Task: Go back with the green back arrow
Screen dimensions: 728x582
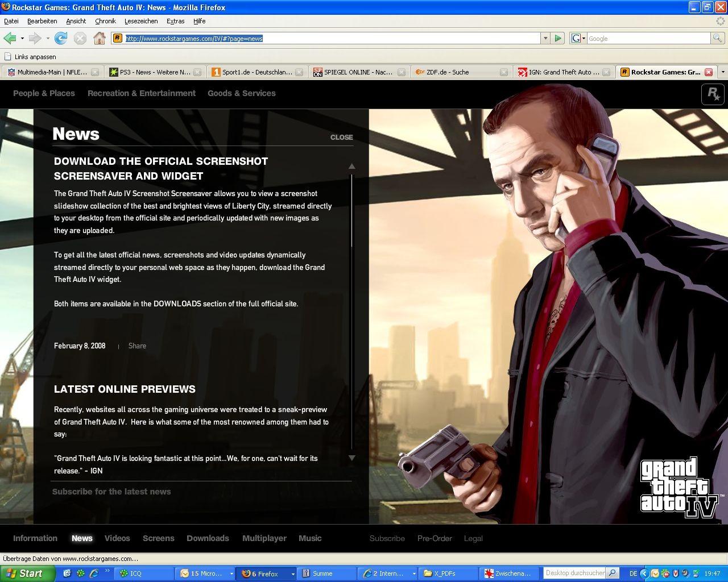Action: click(10, 38)
